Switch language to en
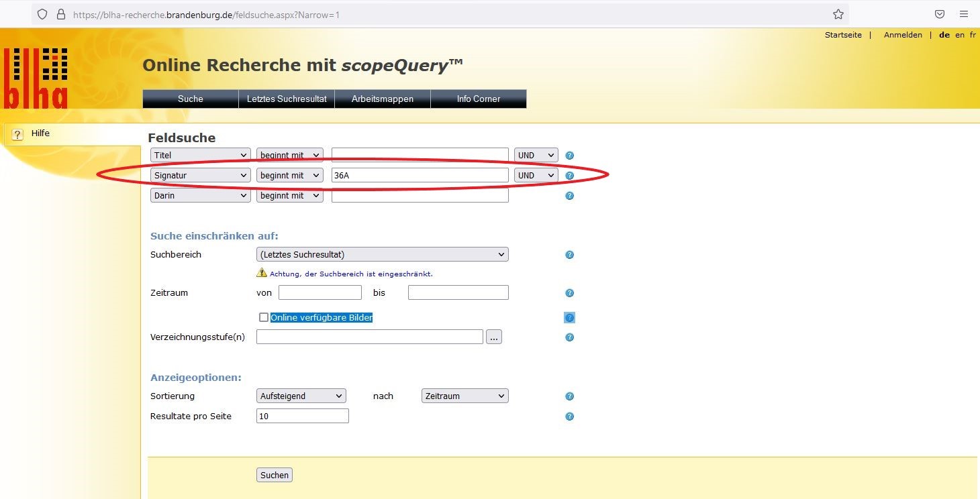Viewport: 980px width, 499px height. [960, 35]
